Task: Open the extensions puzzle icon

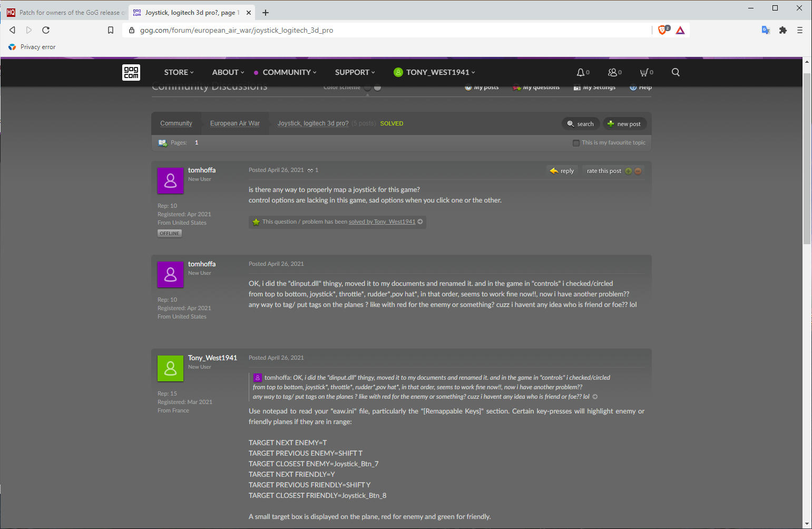Action: [783, 30]
